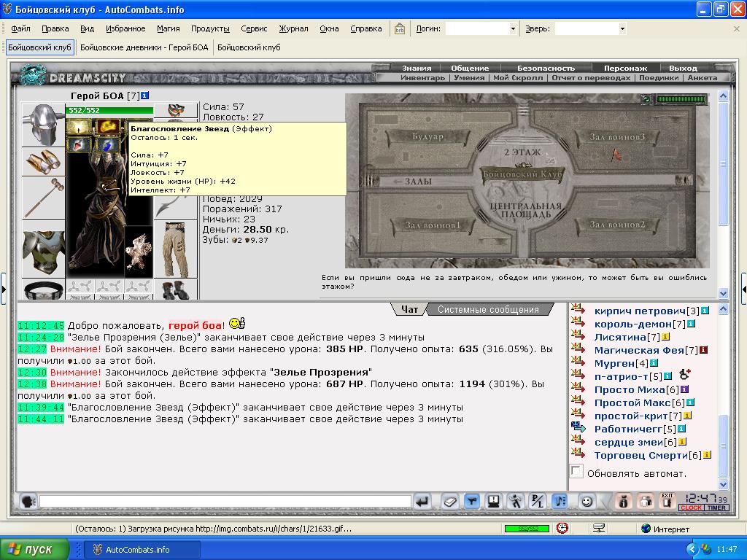The width and height of the screenshot is (747, 560).
Task: Click the equipped camouflage pants slot
Action: pos(176,249)
